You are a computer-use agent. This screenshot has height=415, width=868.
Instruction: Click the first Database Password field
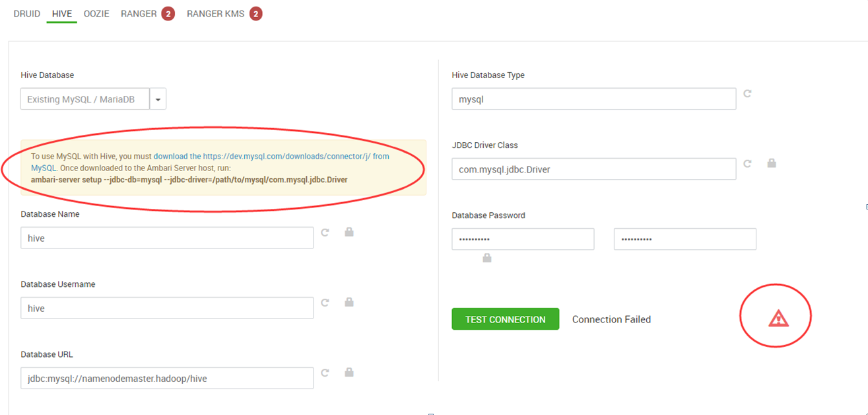coord(523,239)
